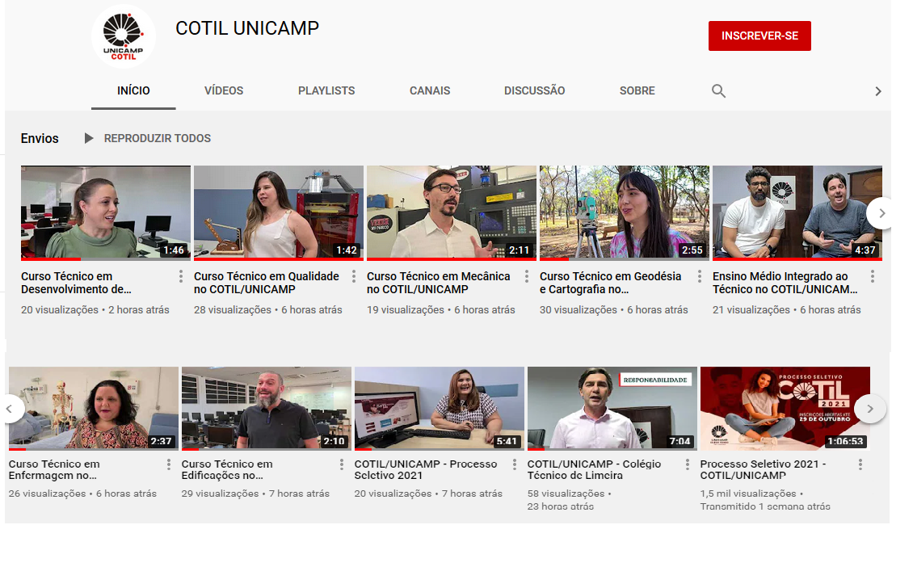Show previous videos in bottom row carousel
The image size is (913, 588).
click(x=11, y=409)
